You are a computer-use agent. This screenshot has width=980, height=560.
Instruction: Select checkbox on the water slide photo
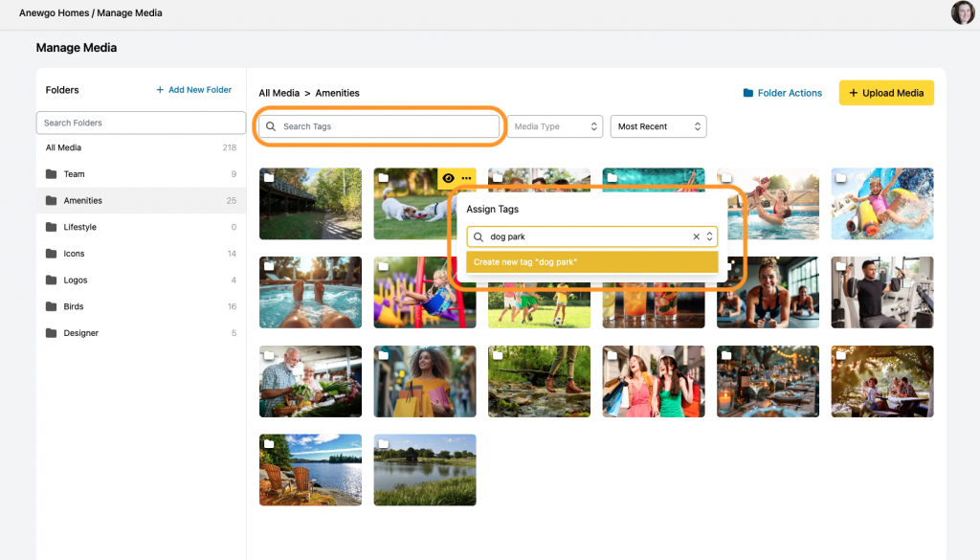point(840,177)
